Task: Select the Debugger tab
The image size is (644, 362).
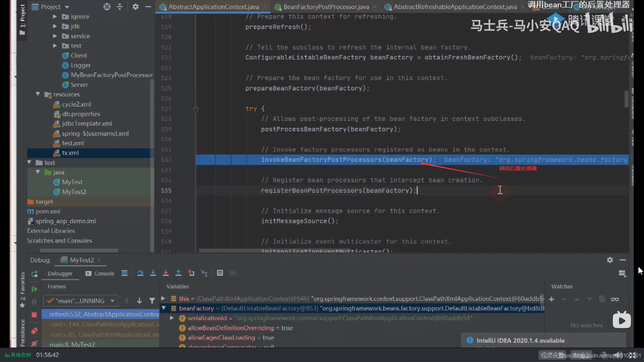Action: (x=60, y=274)
